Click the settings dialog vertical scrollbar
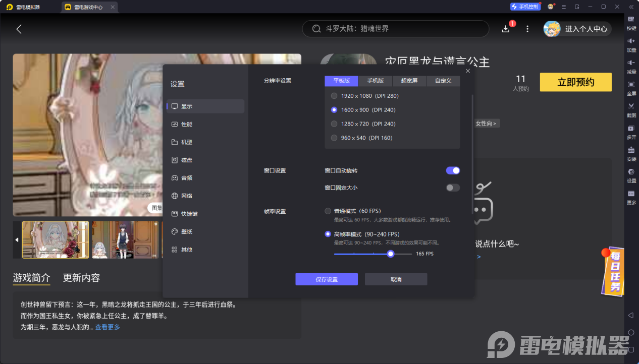639x364 pixels. click(472, 154)
